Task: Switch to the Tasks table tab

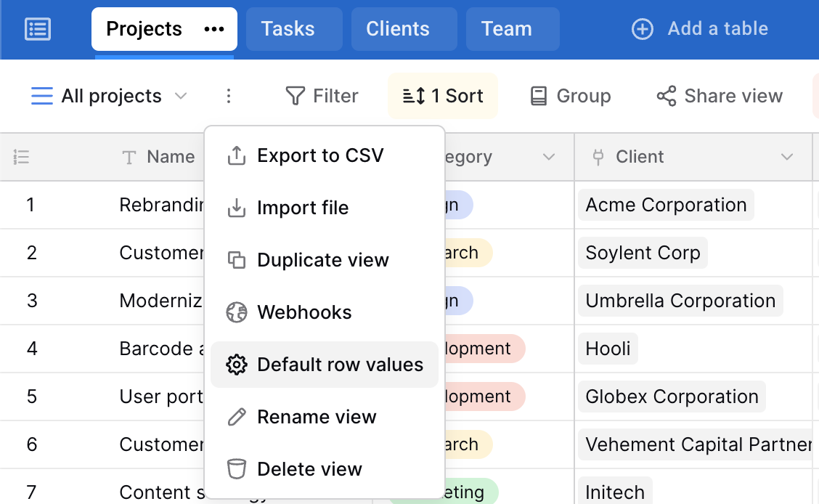Action: 294,29
